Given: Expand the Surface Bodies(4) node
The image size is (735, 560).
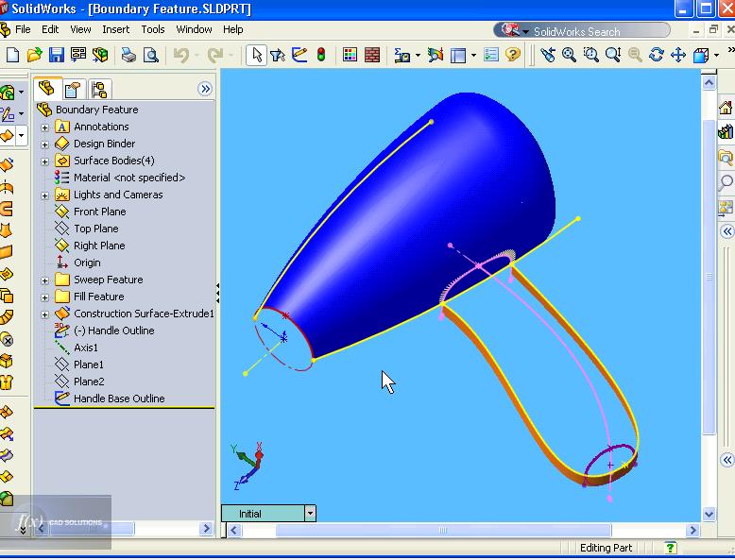Looking at the screenshot, I should (x=45, y=161).
